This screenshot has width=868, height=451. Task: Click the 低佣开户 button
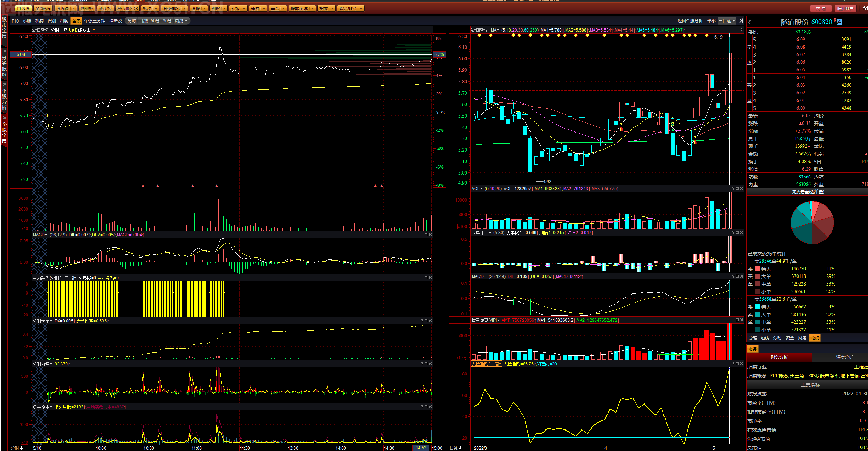(x=845, y=9)
